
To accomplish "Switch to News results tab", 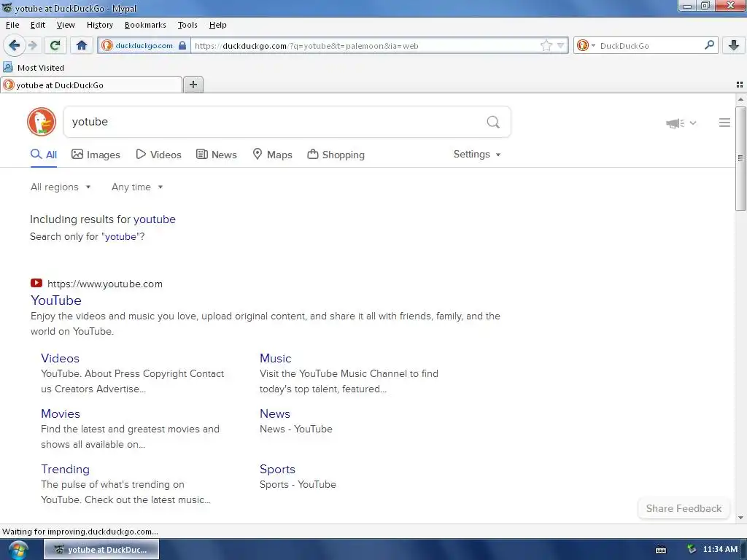I will pos(216,155).
